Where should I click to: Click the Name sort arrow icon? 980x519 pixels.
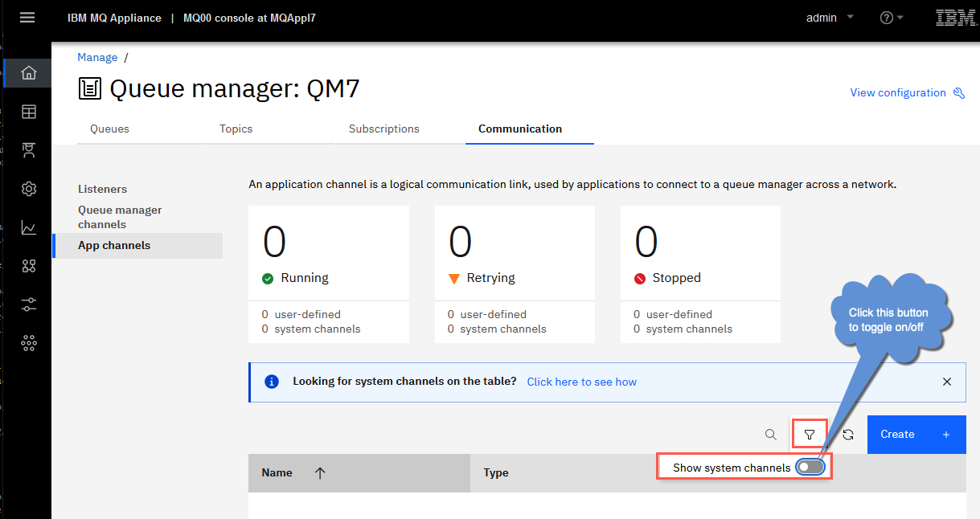[x=320, y=473]
